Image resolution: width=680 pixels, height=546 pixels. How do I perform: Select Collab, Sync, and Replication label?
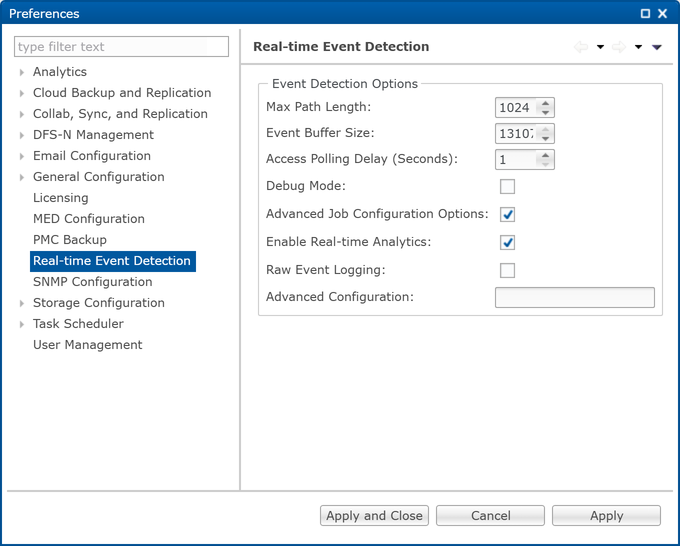pyautogui.click(x=120, y=114)
